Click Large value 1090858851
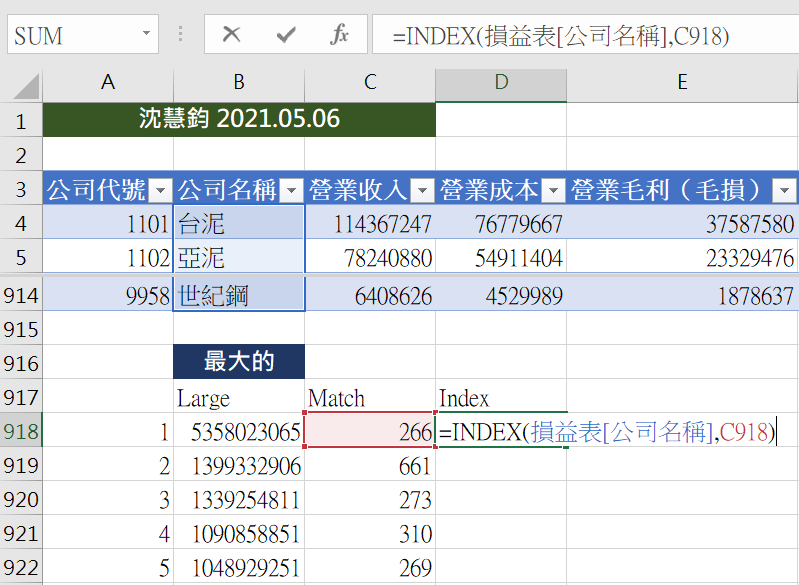Screen dimensions: 799x585 (239, 533)
